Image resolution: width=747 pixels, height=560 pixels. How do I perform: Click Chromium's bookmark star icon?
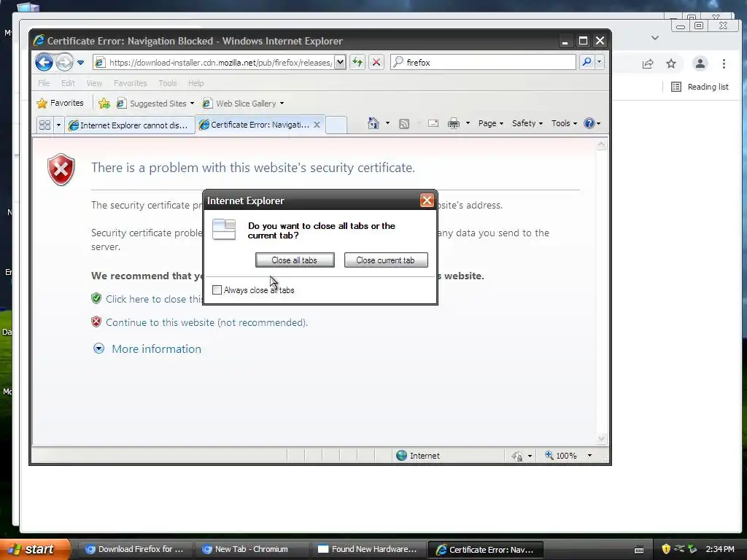[671, 63]
